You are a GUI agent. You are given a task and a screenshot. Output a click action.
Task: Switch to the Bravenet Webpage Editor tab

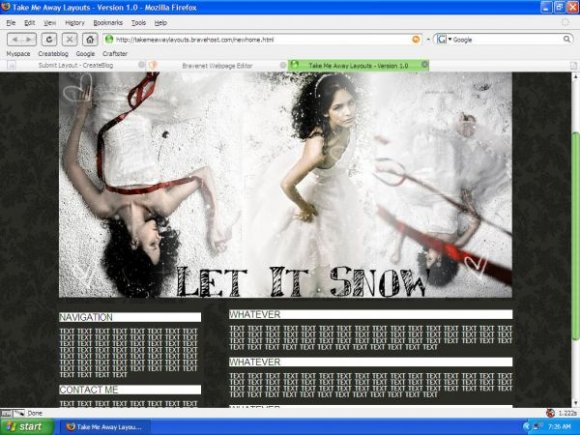(217, 66)
